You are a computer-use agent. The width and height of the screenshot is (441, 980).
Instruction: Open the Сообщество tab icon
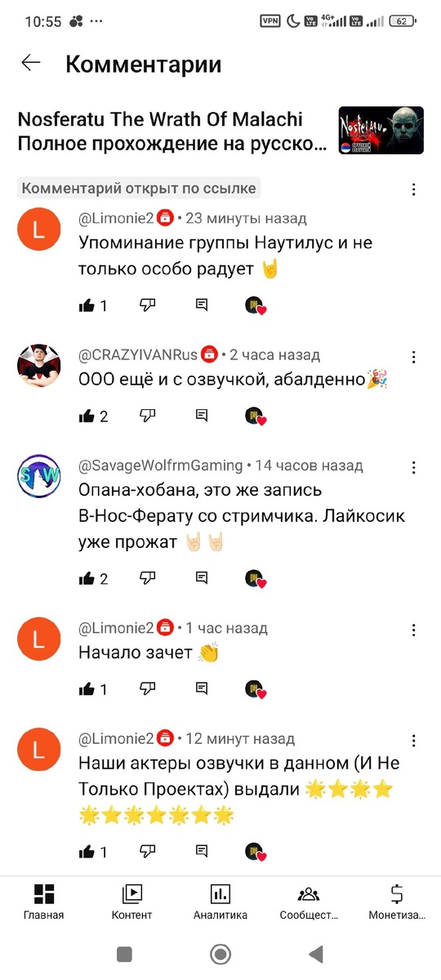point(309,893)
